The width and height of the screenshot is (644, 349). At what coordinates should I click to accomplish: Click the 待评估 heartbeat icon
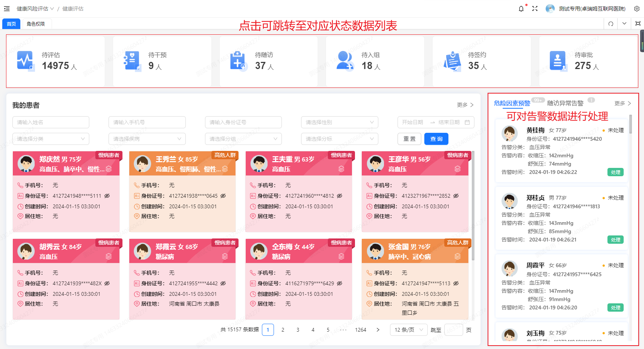[26, 61]
